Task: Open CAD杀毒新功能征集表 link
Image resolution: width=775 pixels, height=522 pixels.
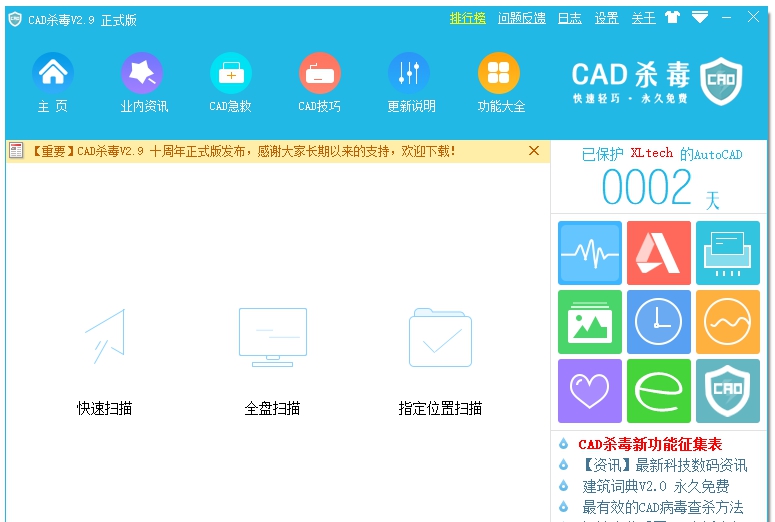Action: 650,444
